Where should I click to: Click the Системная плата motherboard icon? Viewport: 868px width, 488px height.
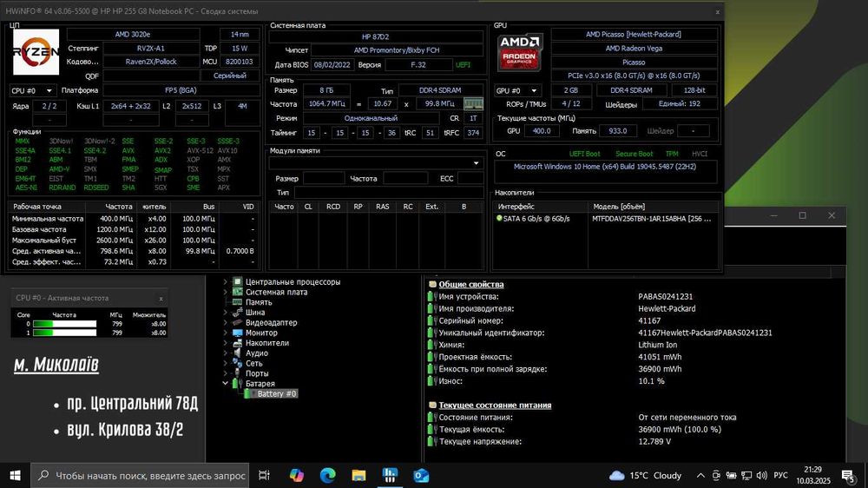click(238, 292)
